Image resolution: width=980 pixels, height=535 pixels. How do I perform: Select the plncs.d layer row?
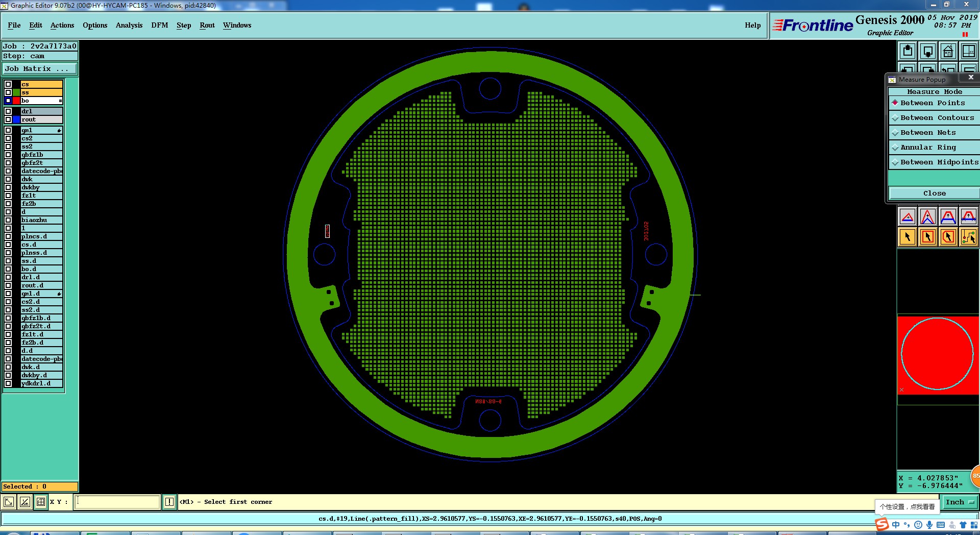click(x=42, y=236)
